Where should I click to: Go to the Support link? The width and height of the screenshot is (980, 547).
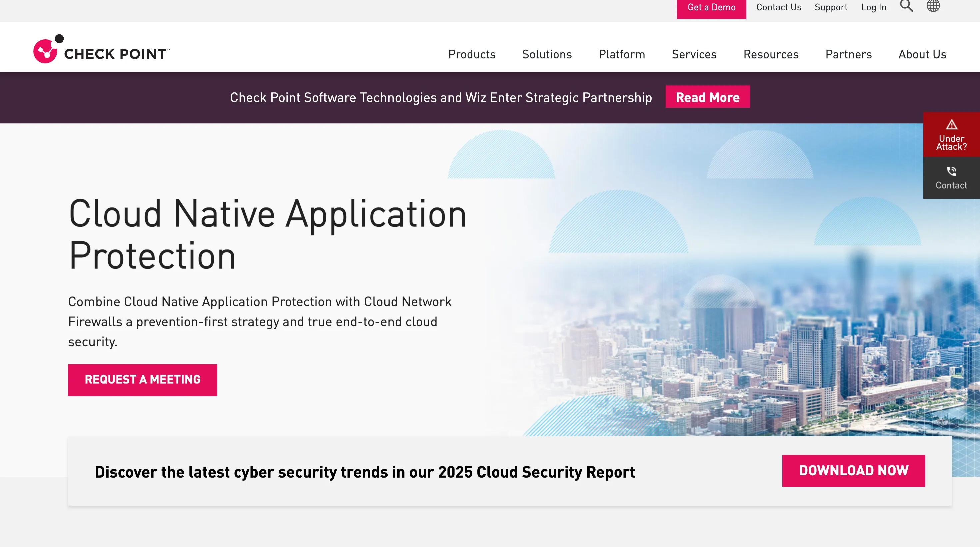pos(831,8)
